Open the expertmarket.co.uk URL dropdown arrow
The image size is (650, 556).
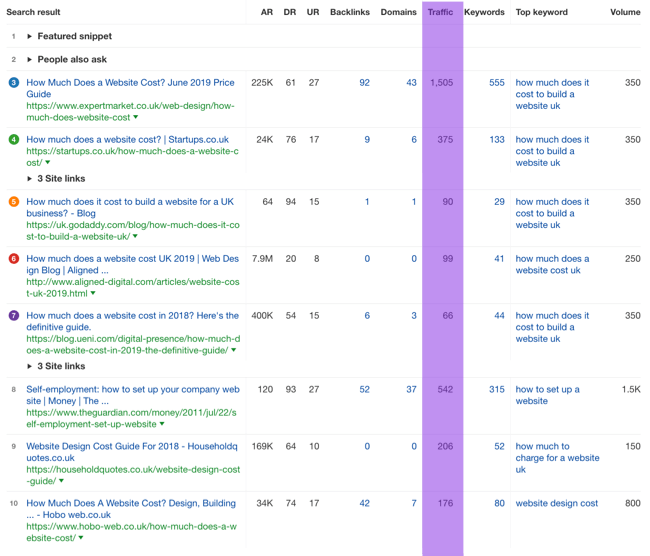135,118
